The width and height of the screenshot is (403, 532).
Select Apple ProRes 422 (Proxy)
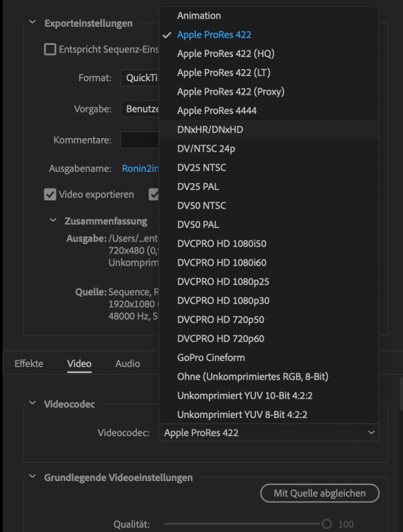pyautogui.click(x=269, y=92)
